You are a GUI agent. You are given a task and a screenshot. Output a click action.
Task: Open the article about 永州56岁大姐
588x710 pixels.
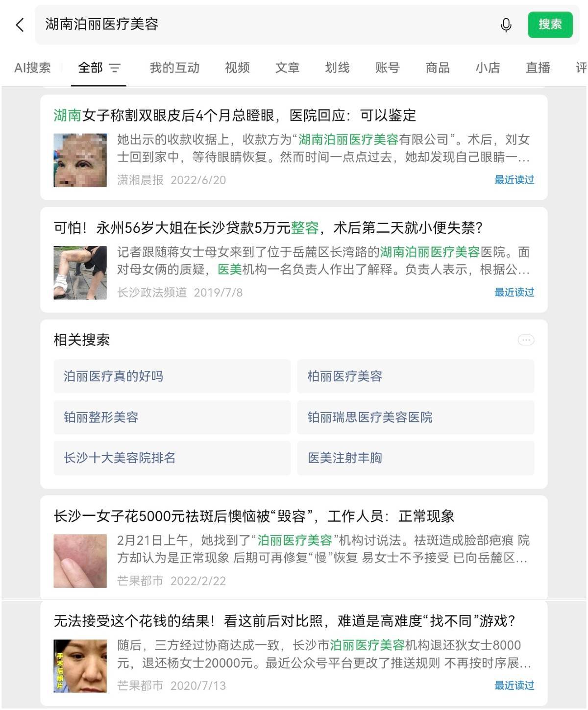[268, 227]
